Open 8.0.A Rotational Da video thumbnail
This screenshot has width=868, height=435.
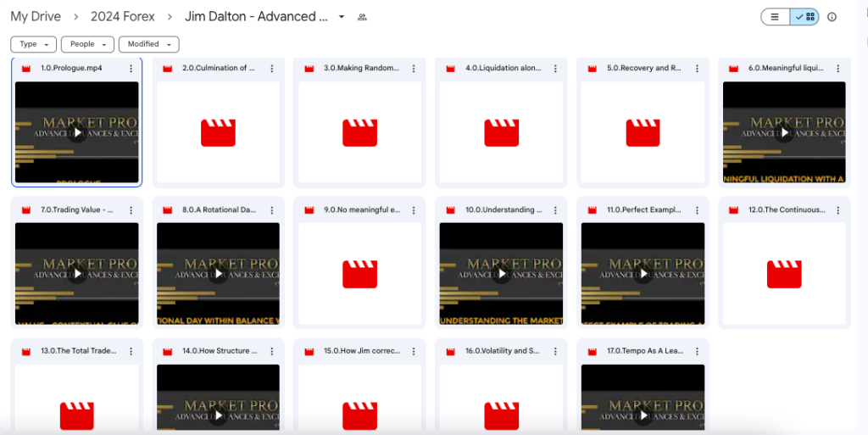pos(218,273)
